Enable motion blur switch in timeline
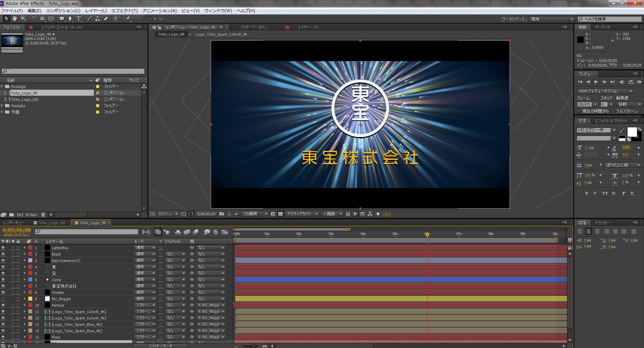Viewport: 644px width, 348px height. point(196,232)
